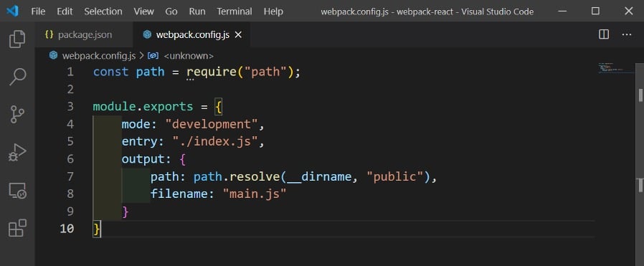This screenshot has width=644, height=266.
Task: Click the "filename" key on line 8
Action: click(179, 194)
